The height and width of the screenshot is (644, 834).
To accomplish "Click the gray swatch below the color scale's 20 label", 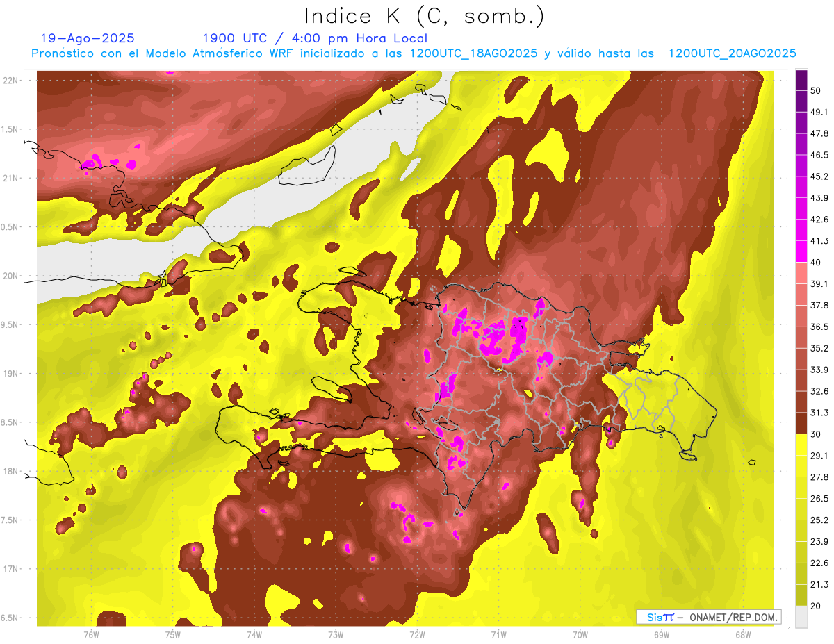I will [x=802, y=616].
